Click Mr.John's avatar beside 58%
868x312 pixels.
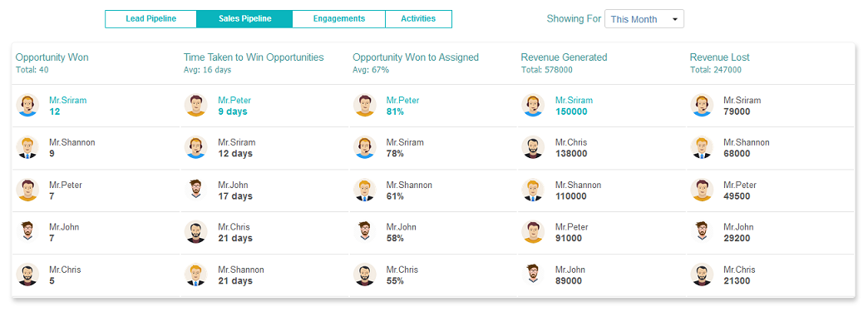point(365,232)
